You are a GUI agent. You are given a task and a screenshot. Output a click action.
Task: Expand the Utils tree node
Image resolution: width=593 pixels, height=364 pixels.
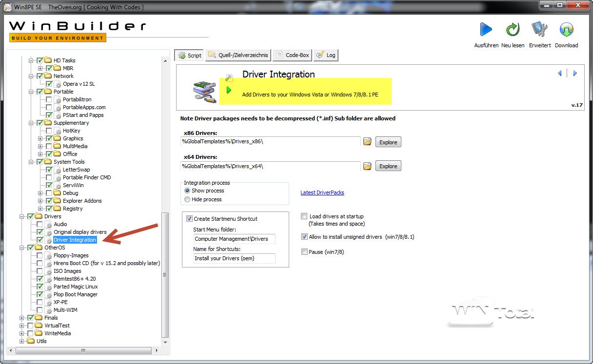tap(22, 341)
